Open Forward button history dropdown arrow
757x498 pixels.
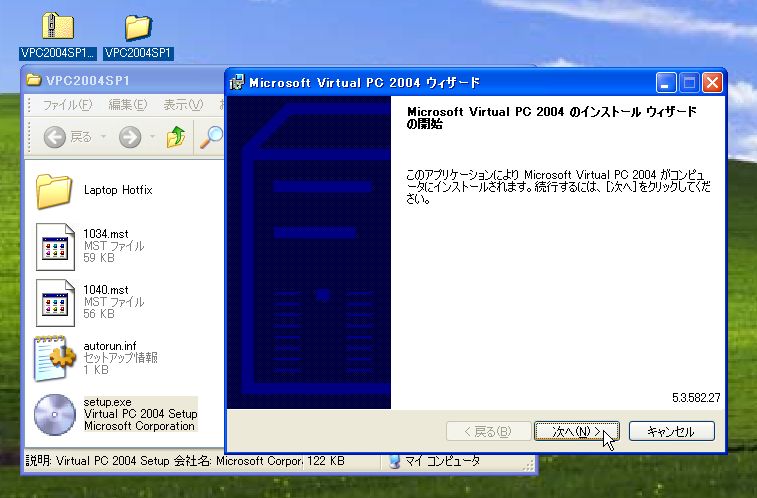(152, 137)
